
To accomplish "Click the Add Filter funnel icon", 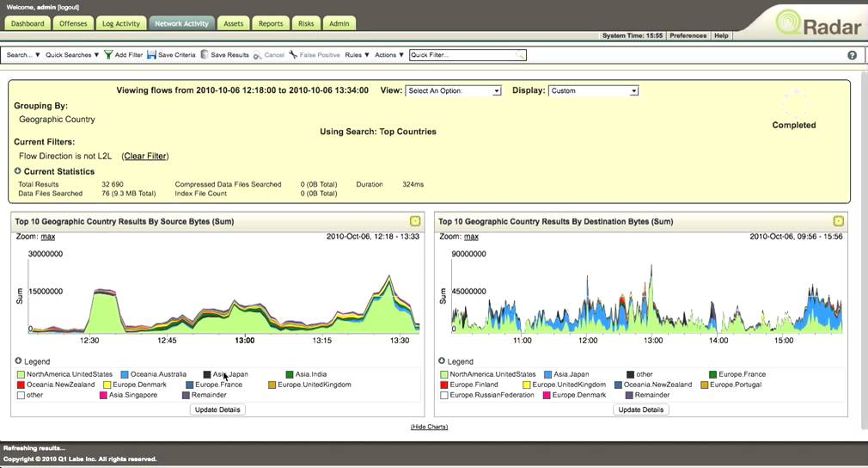I will pyautogui.click(x=108, y=54).
